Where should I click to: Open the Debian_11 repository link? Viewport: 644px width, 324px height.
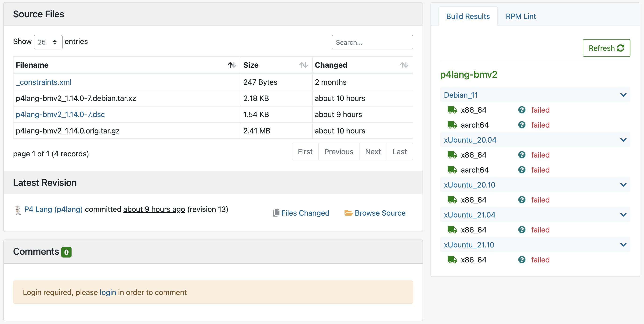point(460,95)
